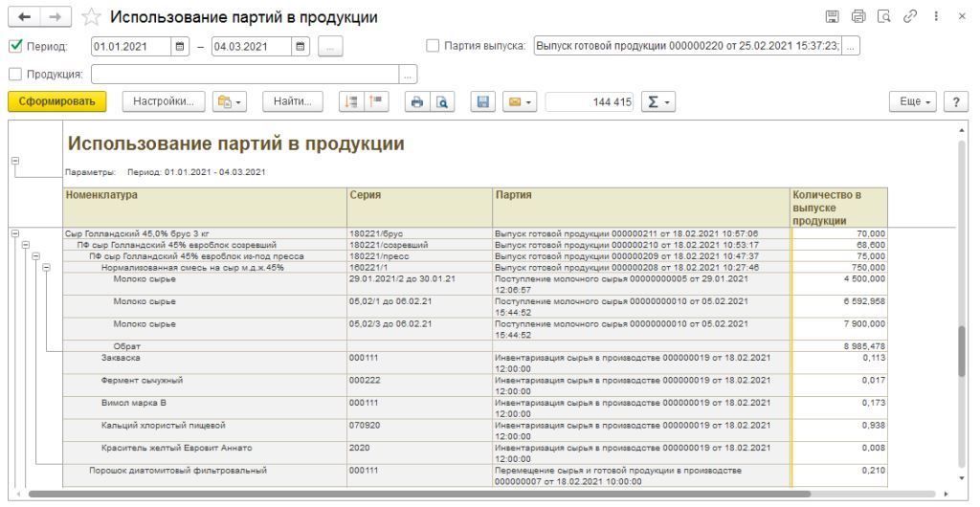Toggle the Период checkbox
980x507 pixels.
[x=15, y=46]
